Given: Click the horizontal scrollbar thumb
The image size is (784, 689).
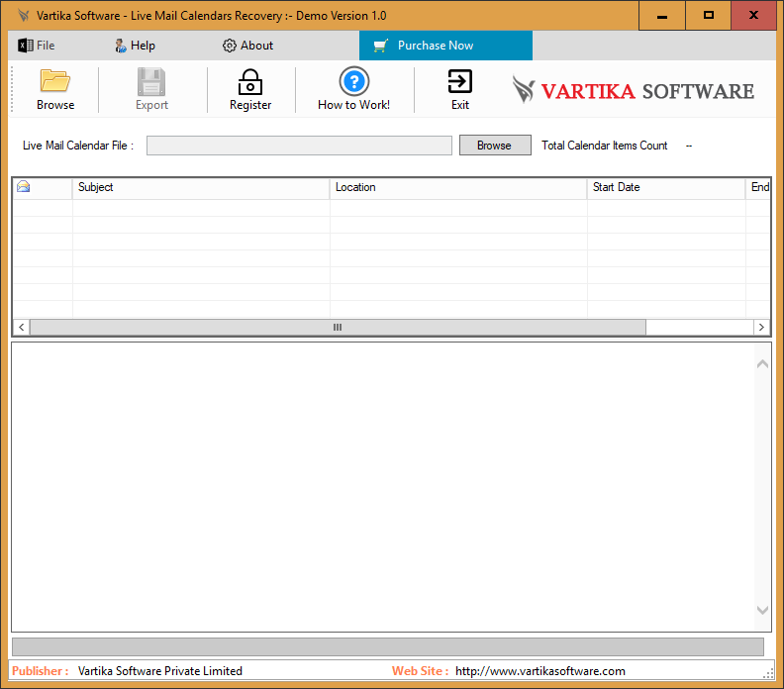Looking at the screenshot, I should 338,327.
